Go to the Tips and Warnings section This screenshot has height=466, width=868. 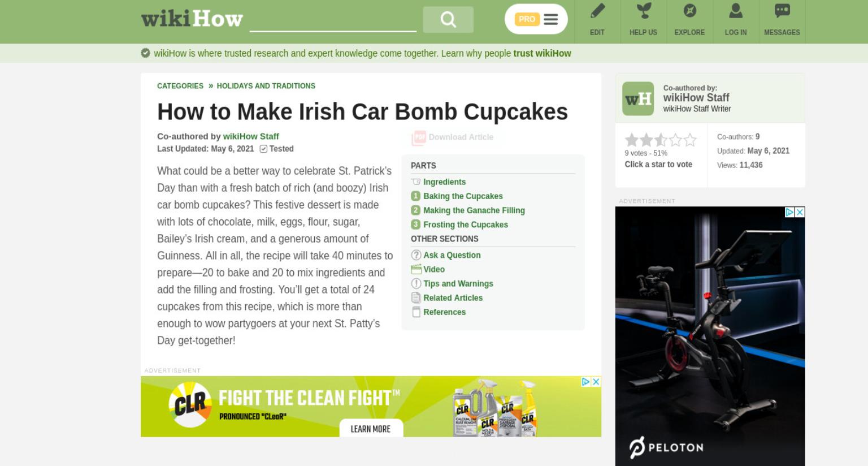click(x=458, y=284)
